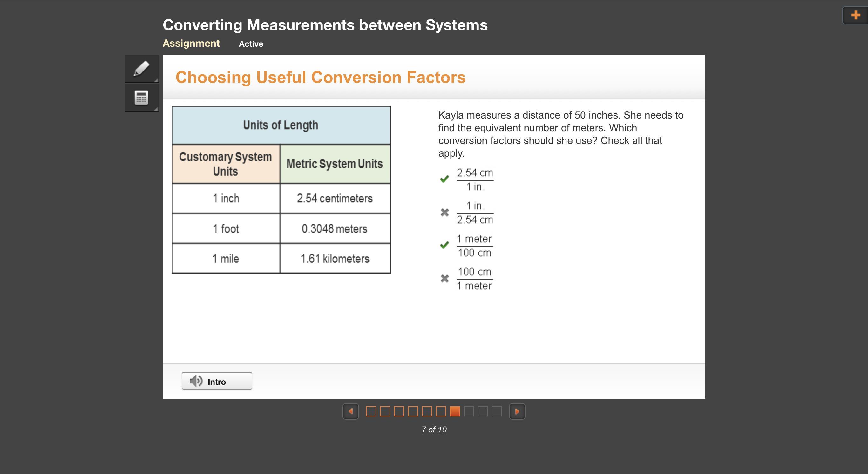Jump to question 9 square
Screen dimensions: 868x474
coord(483,411)
